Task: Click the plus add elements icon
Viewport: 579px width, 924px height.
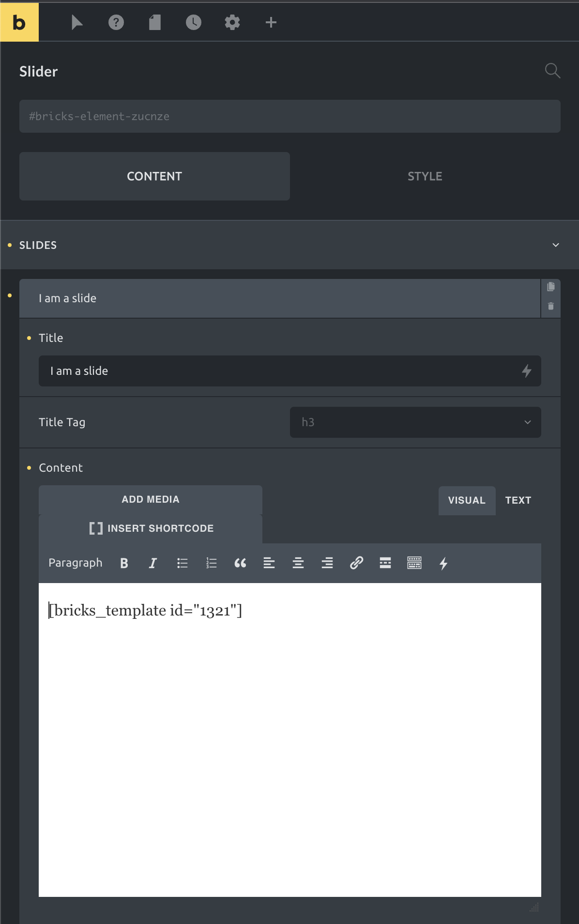Action: [271, 22]
